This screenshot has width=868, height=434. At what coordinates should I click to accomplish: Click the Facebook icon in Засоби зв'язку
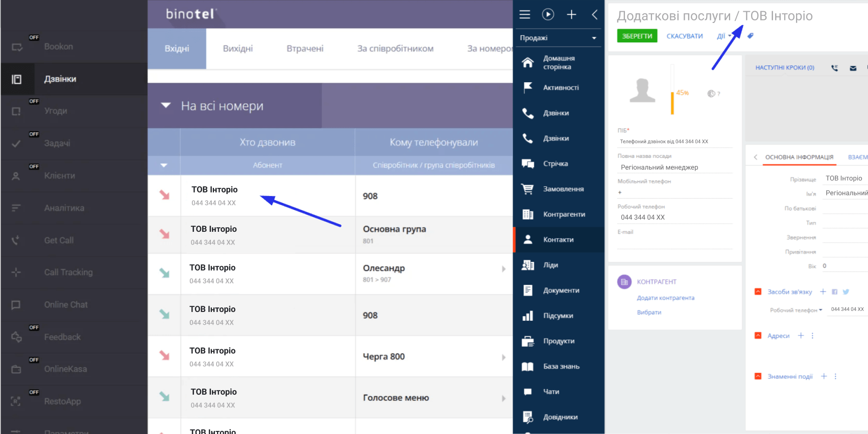[x=834, y=292]
